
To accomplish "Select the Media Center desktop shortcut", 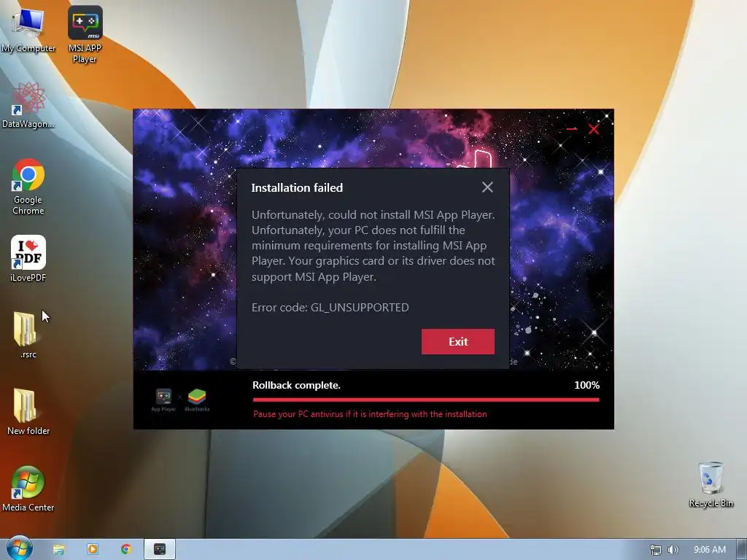I will 28,489.
